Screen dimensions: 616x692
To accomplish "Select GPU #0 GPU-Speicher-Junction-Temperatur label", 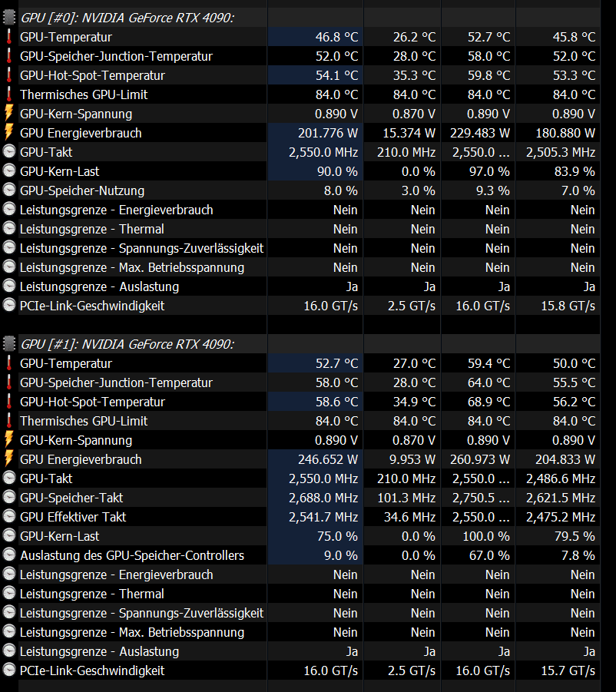I will pyautogui.click(x=116, y=56).
